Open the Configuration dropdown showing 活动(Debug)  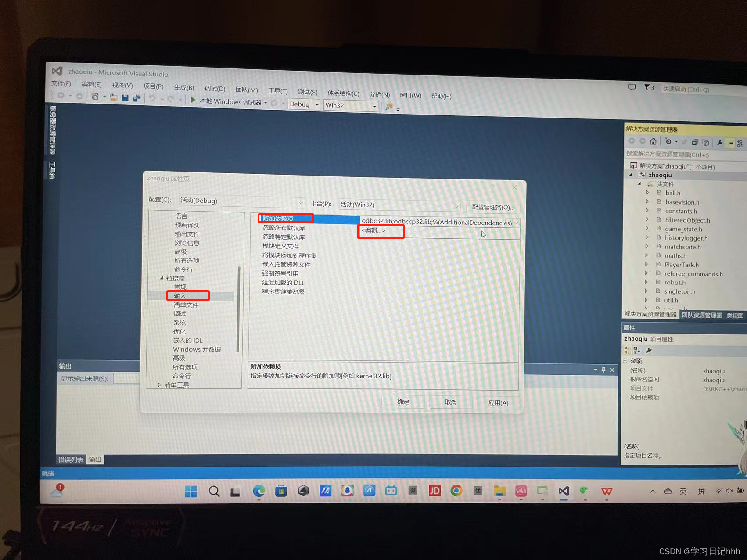pos(241,201)
